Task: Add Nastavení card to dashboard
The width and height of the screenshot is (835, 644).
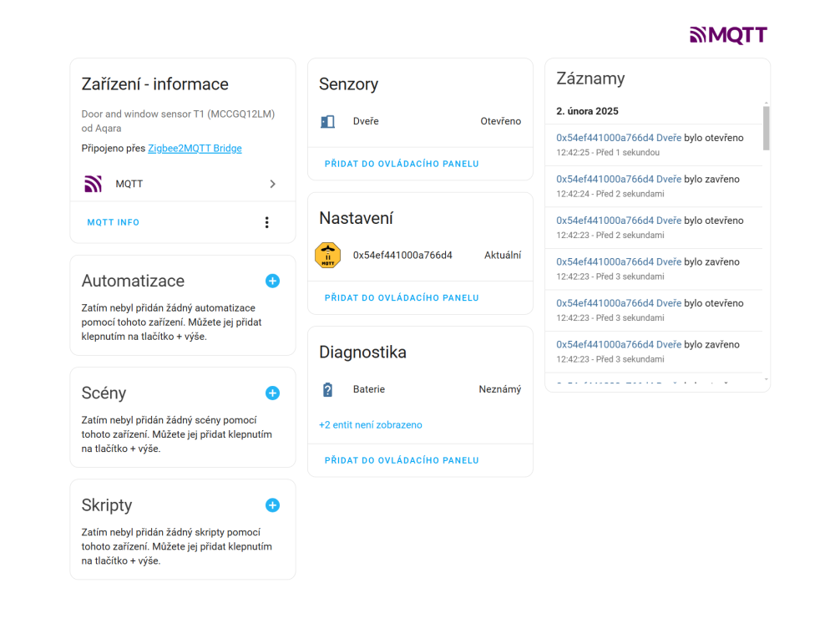Action: pos(402,297)
